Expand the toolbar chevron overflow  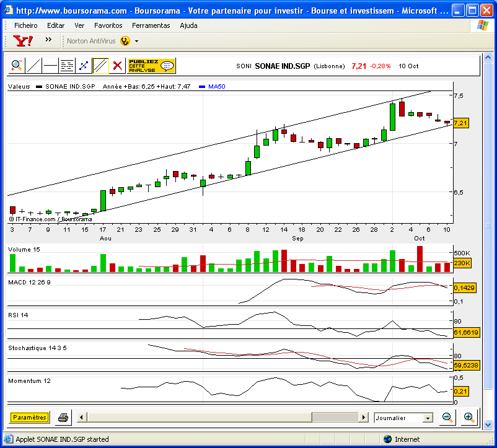[x=48, y=40]
